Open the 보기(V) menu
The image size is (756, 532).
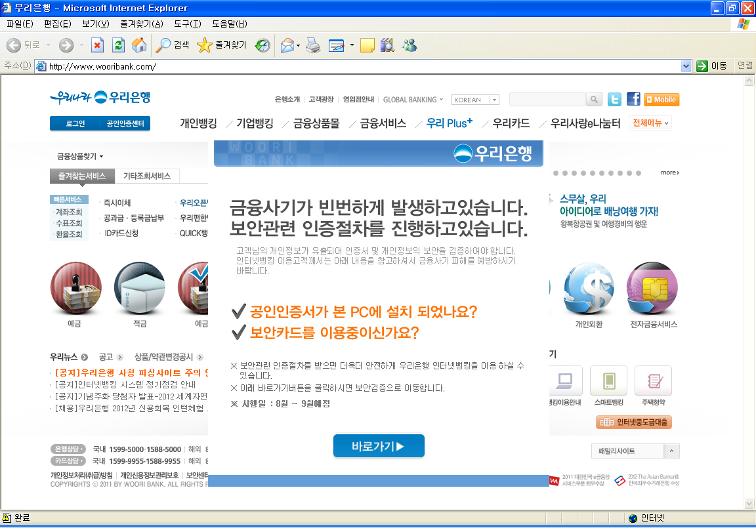coord(95,24)
